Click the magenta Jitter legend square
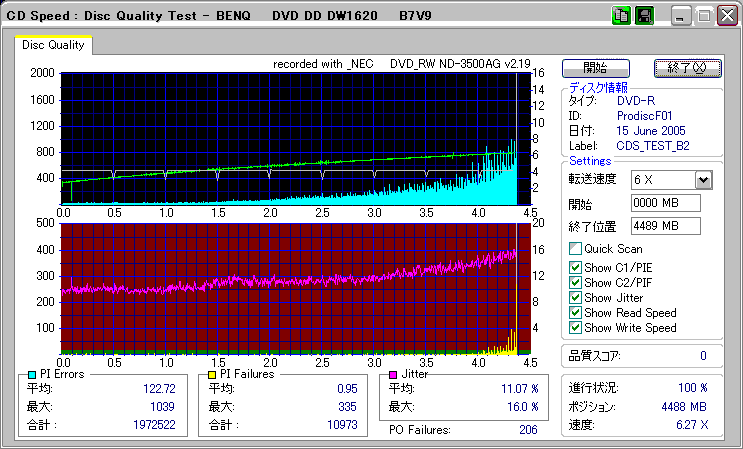 click(x=394, y=374)
